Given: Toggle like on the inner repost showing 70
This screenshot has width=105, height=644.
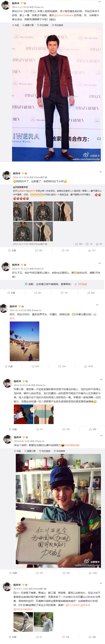Looking at the screenshot, I should point(99,244).
